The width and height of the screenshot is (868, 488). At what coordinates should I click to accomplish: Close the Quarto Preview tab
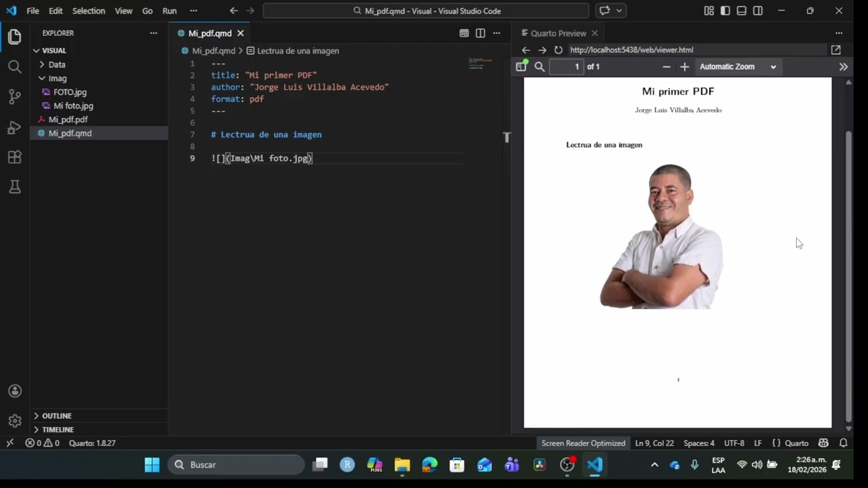(x=595, y=33)
